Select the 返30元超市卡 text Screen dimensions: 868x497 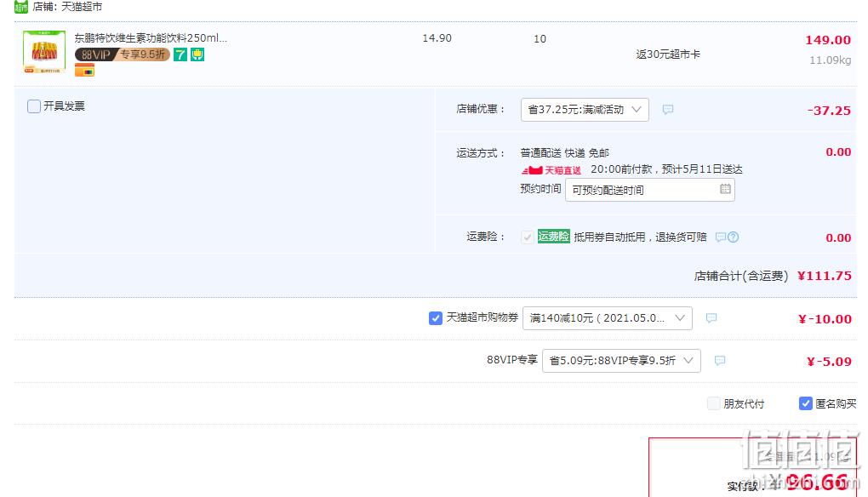(x=668, y=54)
